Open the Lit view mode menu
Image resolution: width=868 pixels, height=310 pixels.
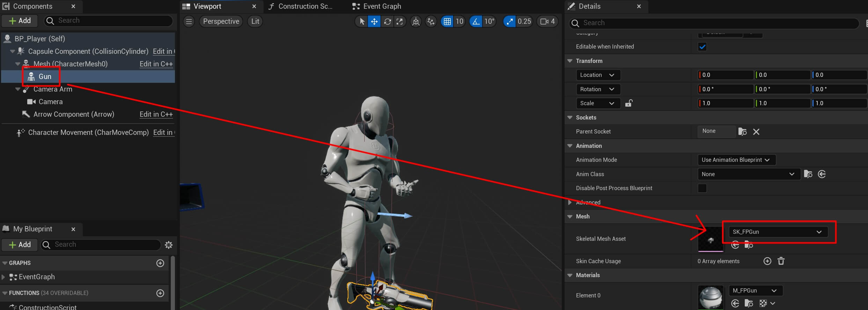pyautogui.click(x=255, y=22)
